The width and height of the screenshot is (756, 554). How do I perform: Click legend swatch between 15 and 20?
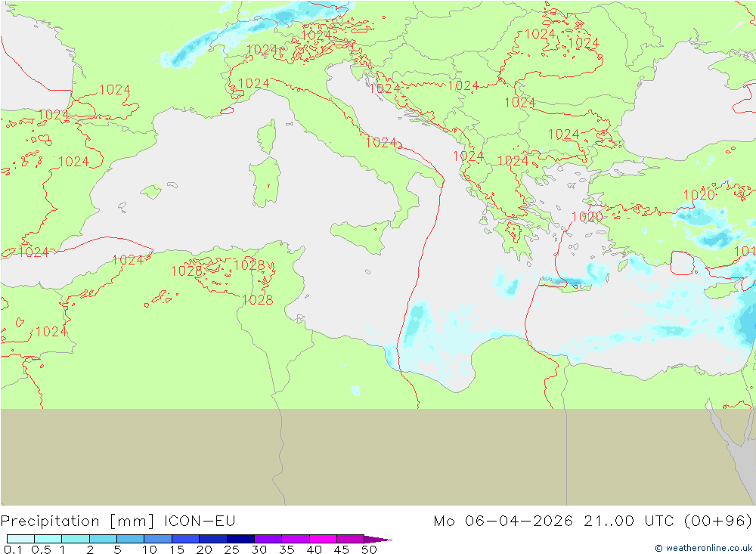(x=186, y=539)
